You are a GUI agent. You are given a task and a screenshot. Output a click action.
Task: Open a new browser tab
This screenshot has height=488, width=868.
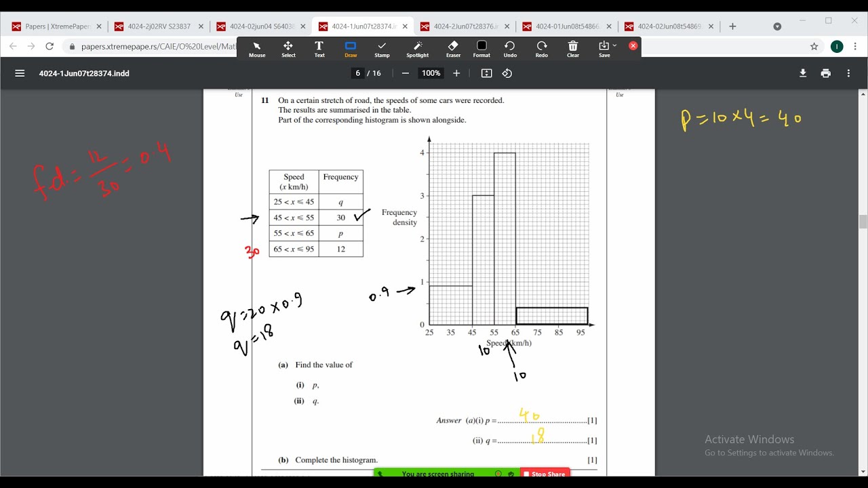(732, 26)
